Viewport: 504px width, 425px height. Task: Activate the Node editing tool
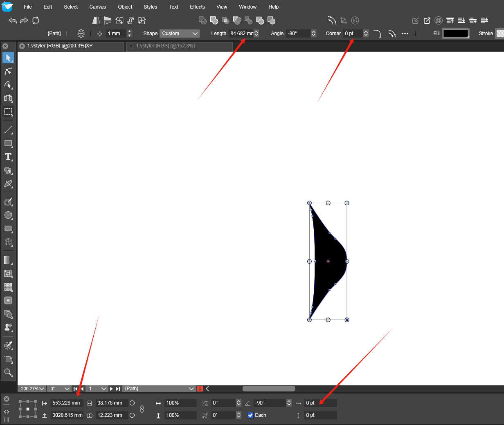point(8,71)
